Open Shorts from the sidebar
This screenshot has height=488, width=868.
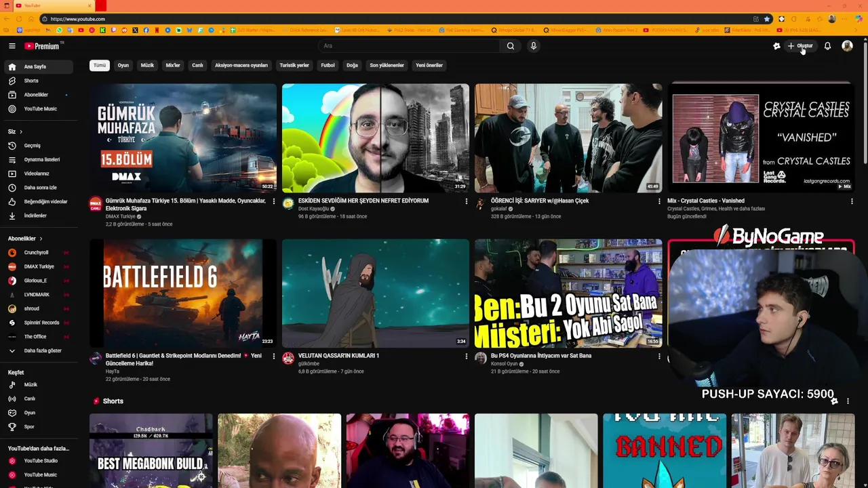click(x=39, y=81)
